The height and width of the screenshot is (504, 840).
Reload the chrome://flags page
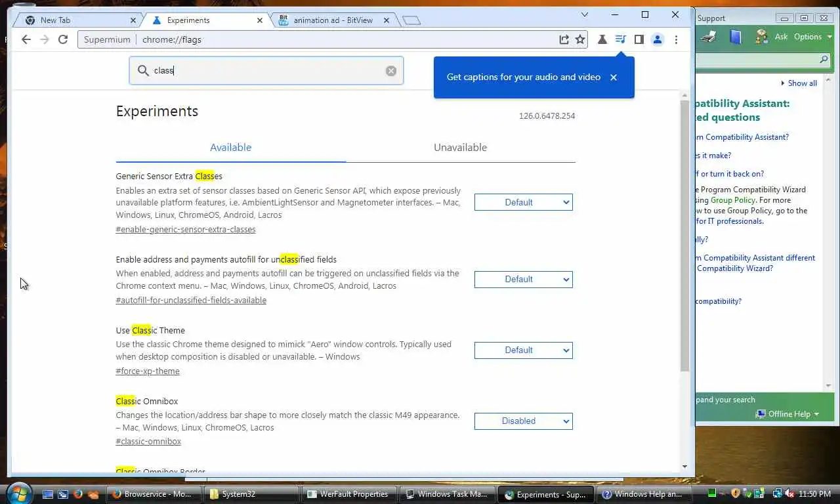pos(63,39)
